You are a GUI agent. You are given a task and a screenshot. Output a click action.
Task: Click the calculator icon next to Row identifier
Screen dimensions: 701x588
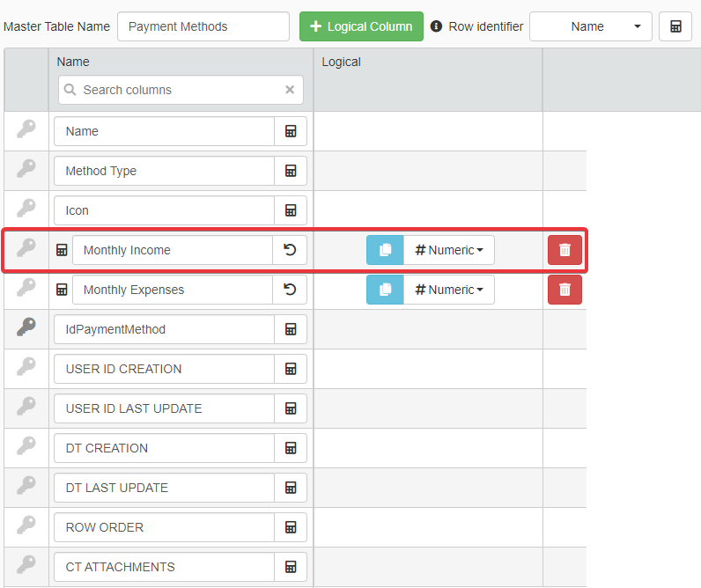click(x=675, y=26)
